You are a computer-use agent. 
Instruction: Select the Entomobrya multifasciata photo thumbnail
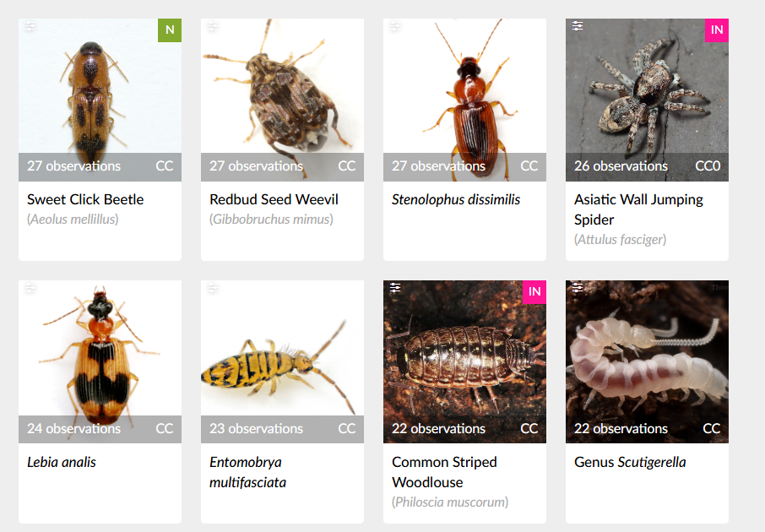point(283,361)
